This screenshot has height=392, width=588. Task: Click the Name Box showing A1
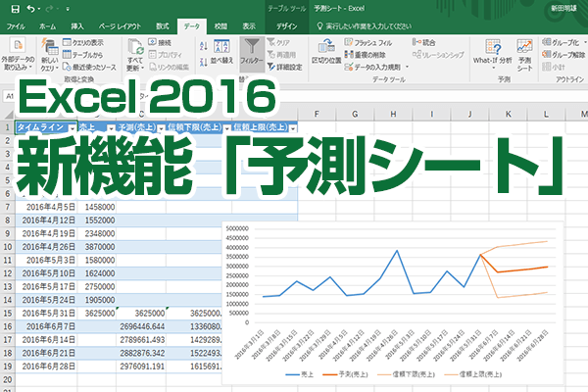pos(10,96)
